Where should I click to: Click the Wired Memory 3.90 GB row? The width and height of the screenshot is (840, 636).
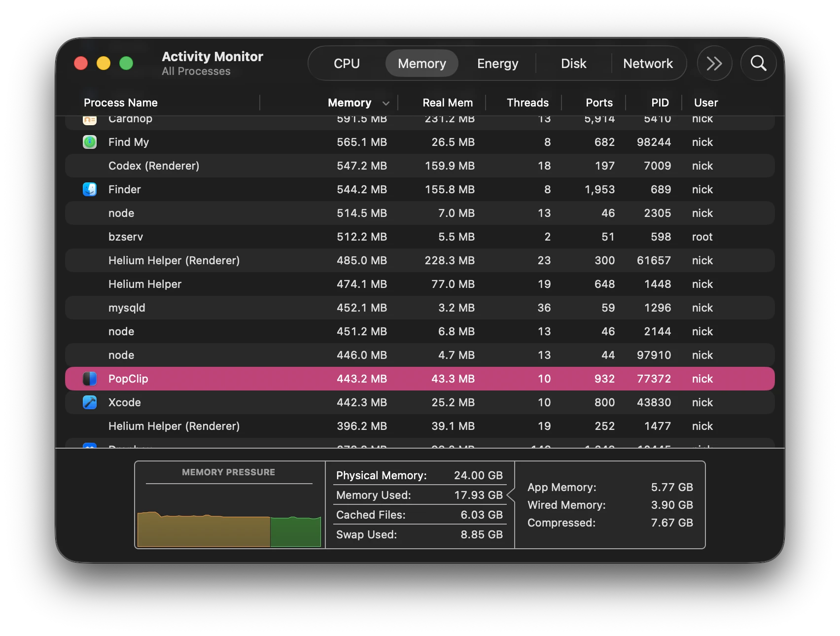(610, 505)
